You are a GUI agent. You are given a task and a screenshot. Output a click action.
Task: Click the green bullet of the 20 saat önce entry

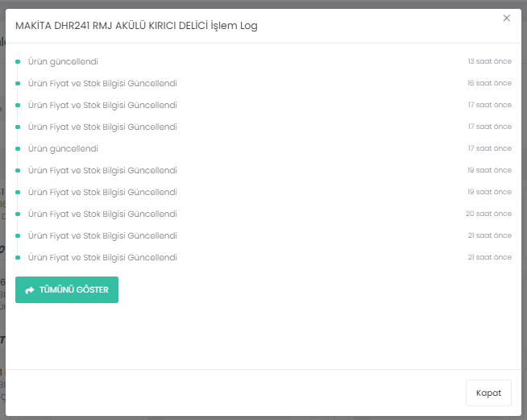(x=18, y=214)
